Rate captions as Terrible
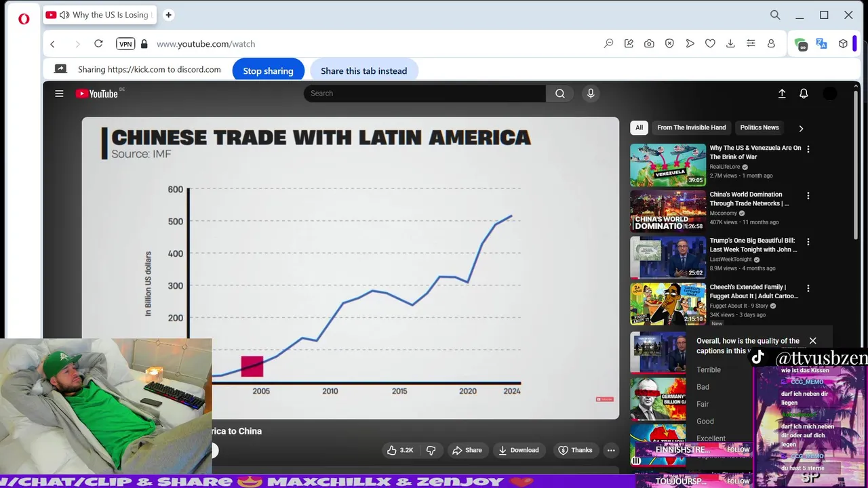The image size is (868, 488). coord(709,370)
